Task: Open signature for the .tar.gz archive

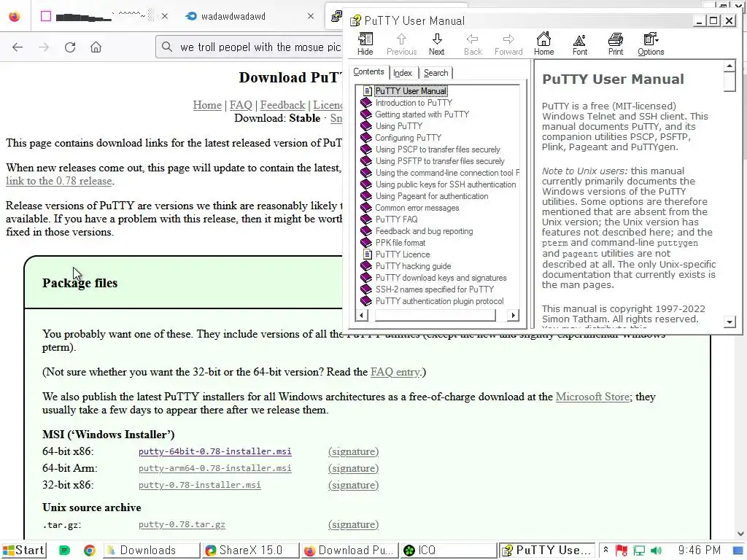Action: [x=353, y=524]
